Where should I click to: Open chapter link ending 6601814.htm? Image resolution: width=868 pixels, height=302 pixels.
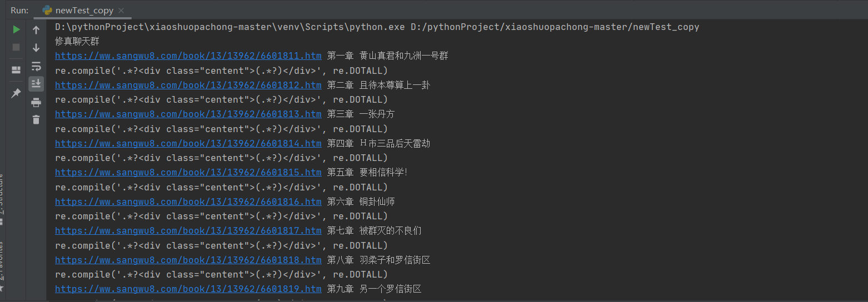point(188,143)
